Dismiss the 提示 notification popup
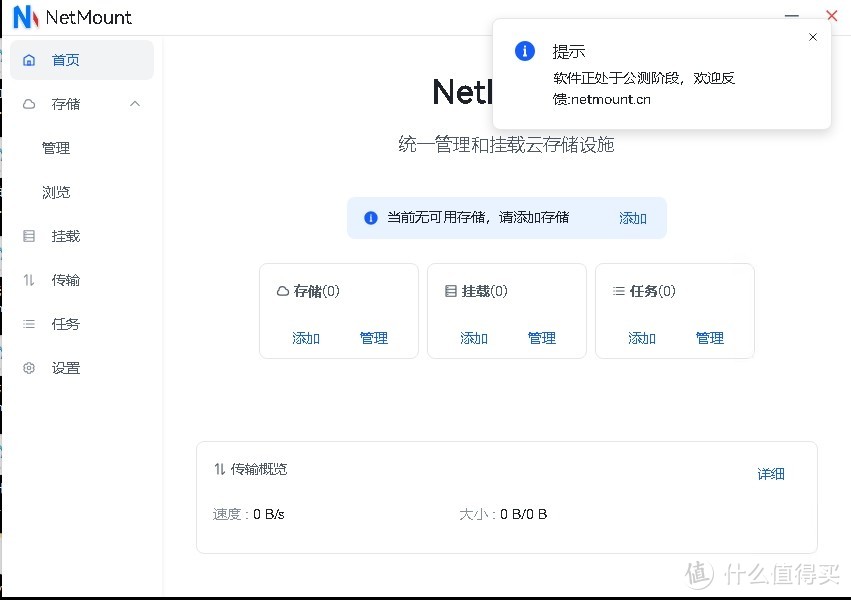 coord(813,36)
